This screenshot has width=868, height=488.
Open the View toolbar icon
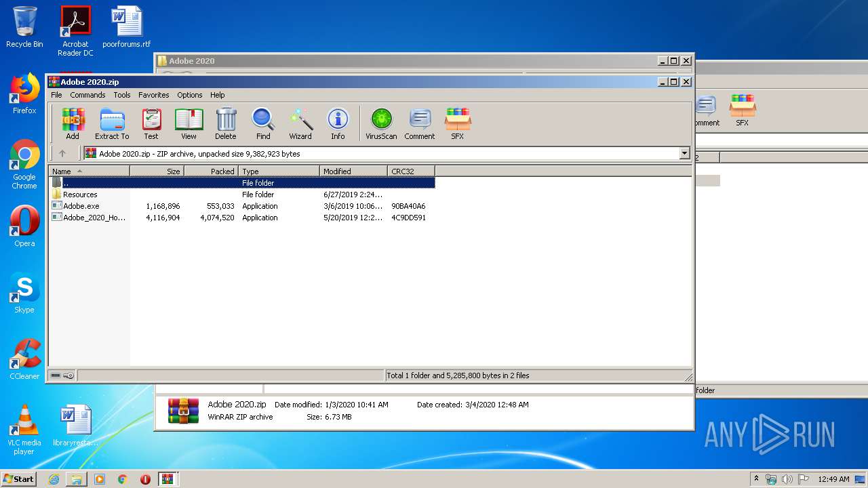tap(189, 123)
